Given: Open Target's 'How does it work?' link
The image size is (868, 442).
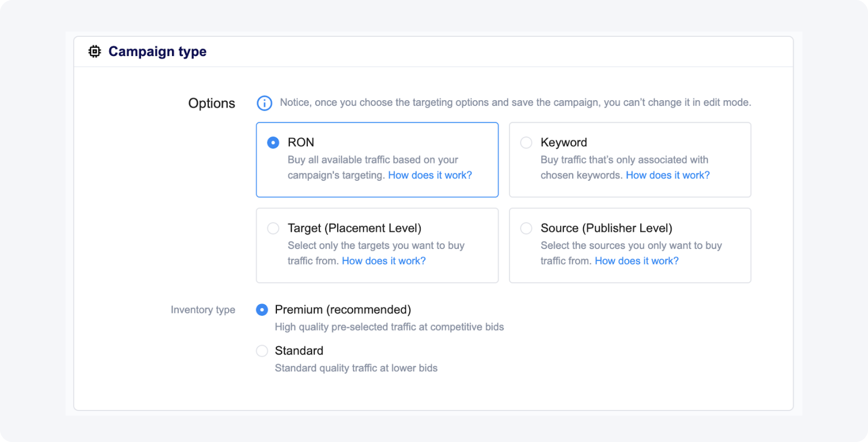Looking at the screenshot, I should click(384, 261).
